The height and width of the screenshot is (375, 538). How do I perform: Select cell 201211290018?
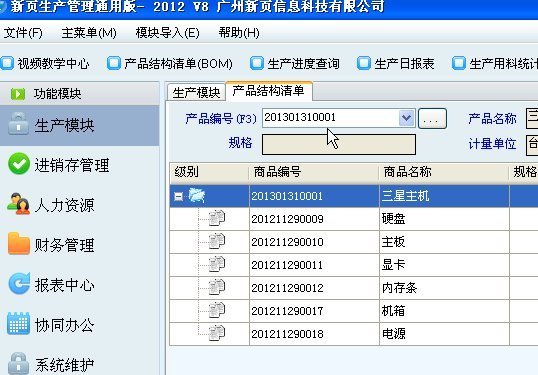click(314, 334)
